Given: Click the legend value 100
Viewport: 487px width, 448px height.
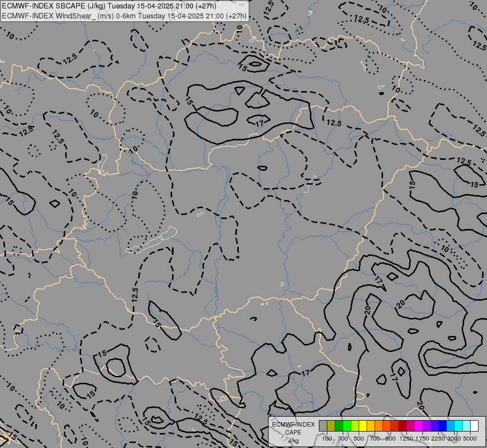Looking at the screenshot, I should coord(327,439).
